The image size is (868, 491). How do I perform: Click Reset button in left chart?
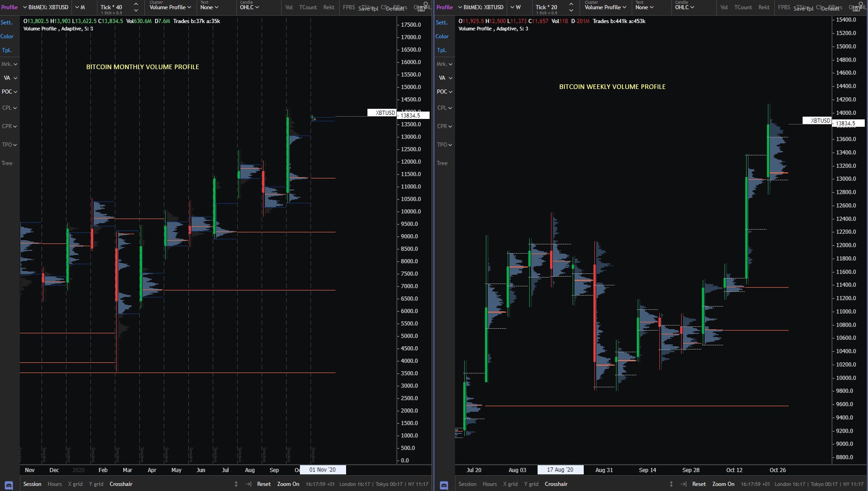264,484
